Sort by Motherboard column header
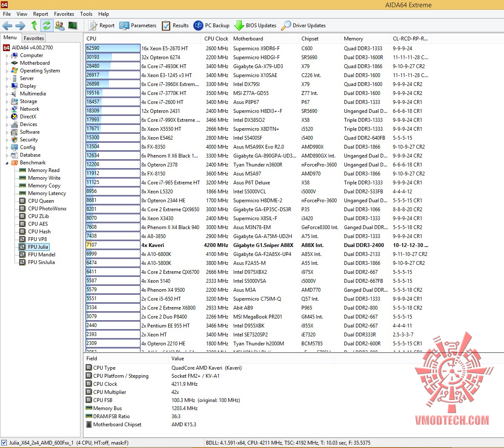 (264, 39)
